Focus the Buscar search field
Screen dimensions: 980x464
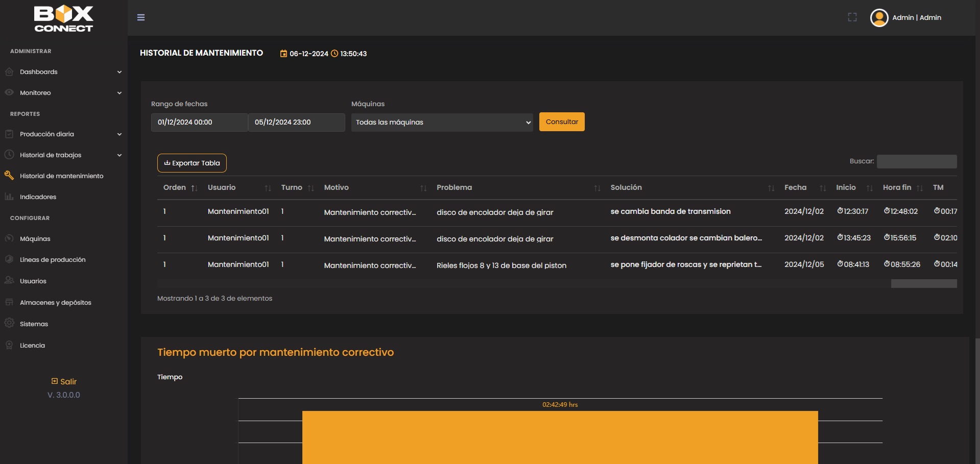pos(917,161)
